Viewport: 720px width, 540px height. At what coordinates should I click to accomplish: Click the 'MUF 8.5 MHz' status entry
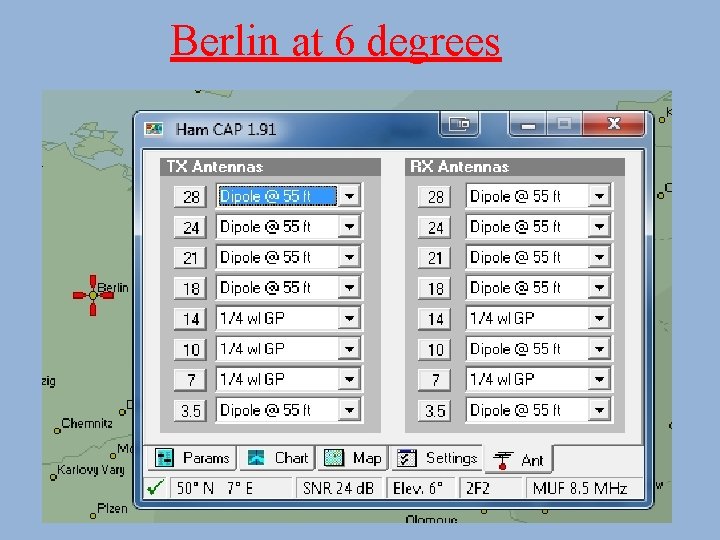click(583, 488)
